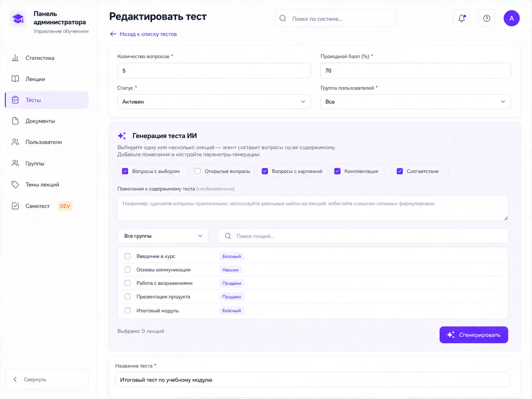Image resolution: width=532 pixels, height=399 pixels.
Task: Click the graduation cap logo icon
Action: 18,18
